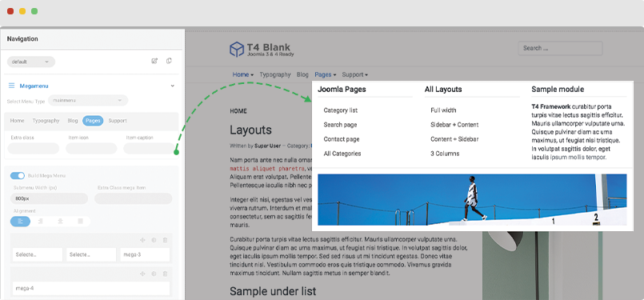
Task: Toggle the Build Mega Menu switch
Action: pos(18,175)
